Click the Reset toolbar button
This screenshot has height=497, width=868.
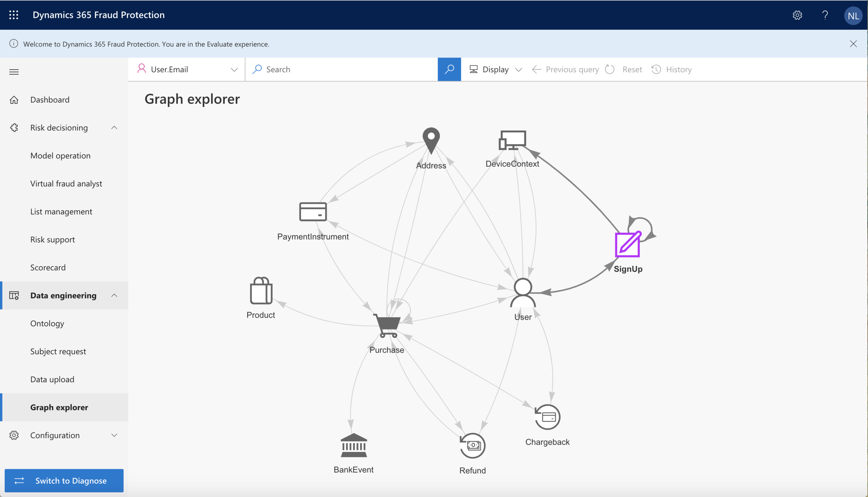coord(624,69)
